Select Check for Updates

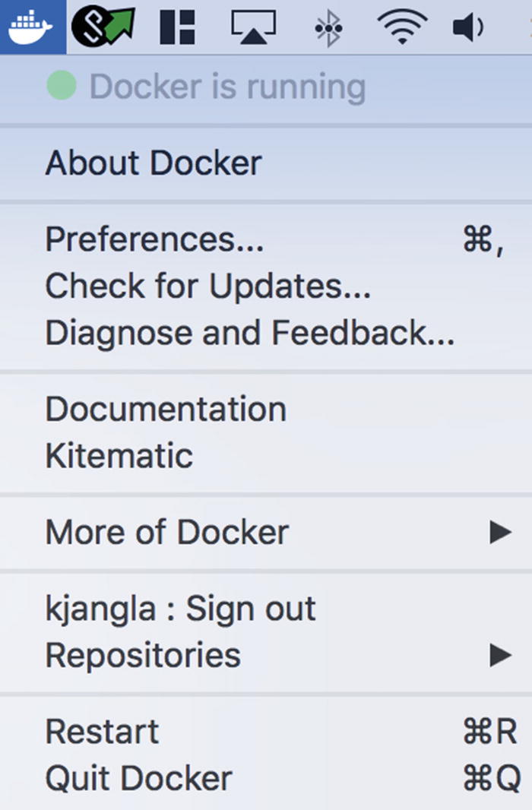click(x=208, y=286)
